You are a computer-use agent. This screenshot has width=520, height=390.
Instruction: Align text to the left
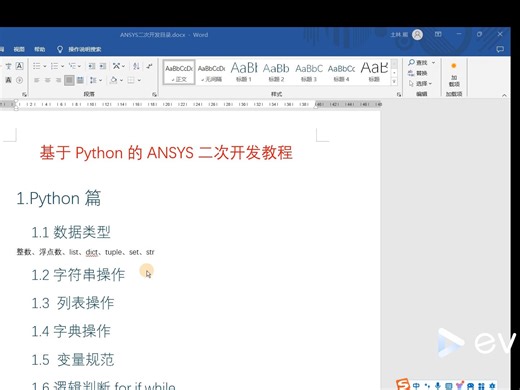[x=37, y=80]
